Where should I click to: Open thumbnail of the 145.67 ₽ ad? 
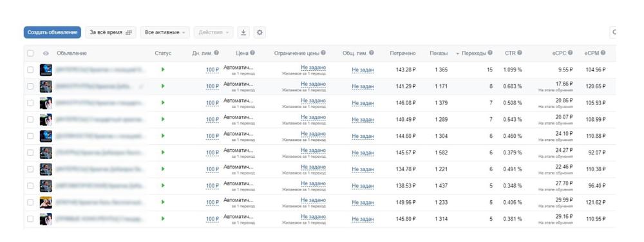[x=46, y=153]
